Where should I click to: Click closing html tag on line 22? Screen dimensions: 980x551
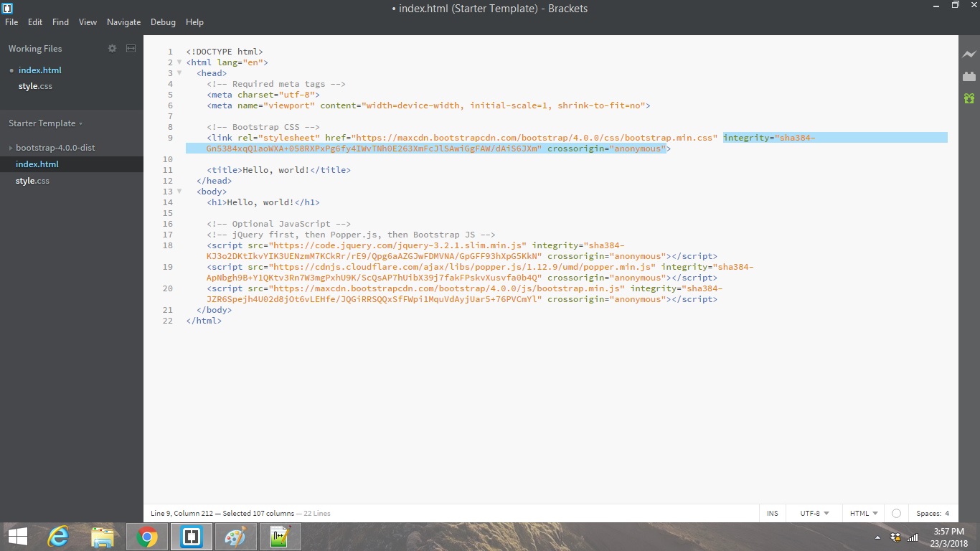pyautogui.click(x=204, y=321)
